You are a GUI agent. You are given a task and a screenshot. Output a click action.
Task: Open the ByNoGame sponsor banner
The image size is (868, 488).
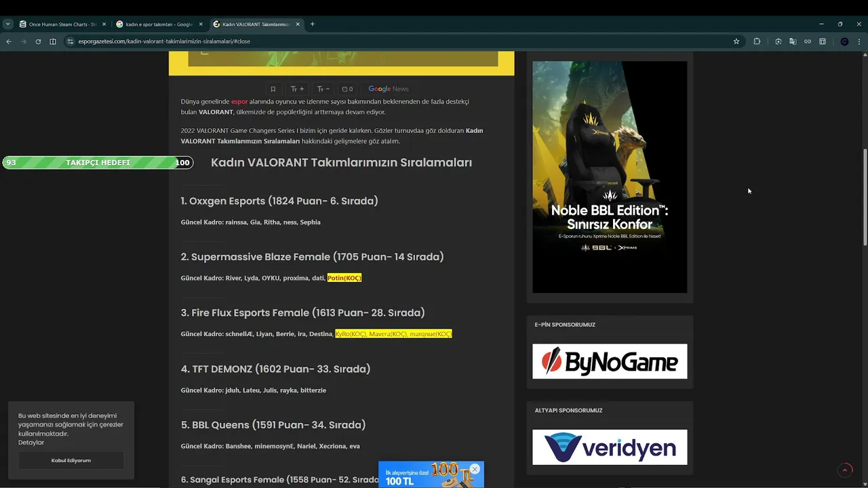click(x=610, y=361)
